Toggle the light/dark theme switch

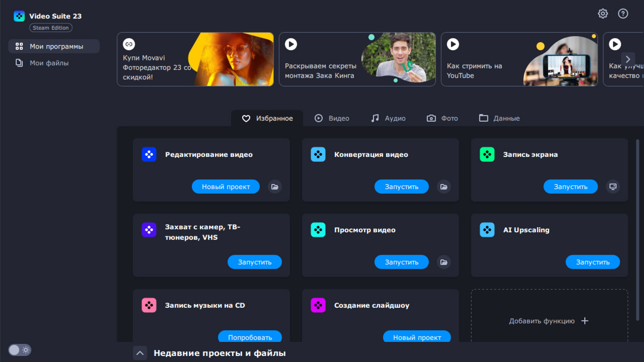pyautogui.click(x=19, y=350)
